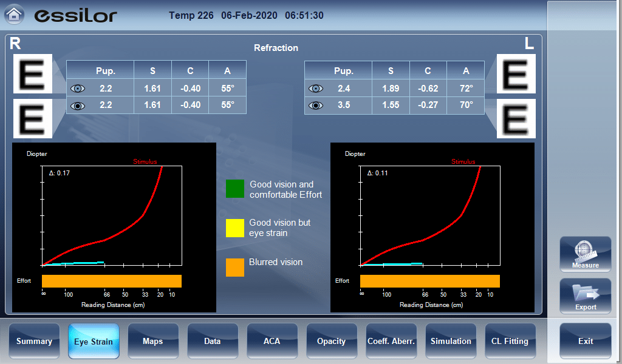Screen dimensions: 622x364
Task: Select the bottom-left E acuity image
Action: click(33, 118)
